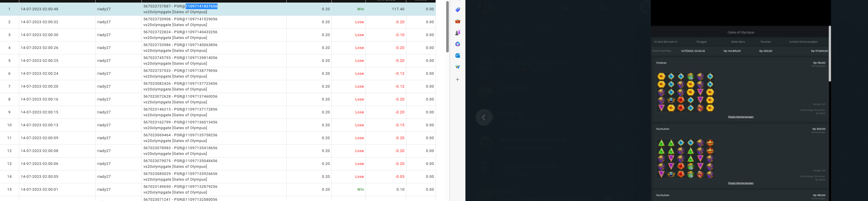Image resolution: width=868 pixels, height=201 pixels.
Task: Click the -0.12 amount in row 6
Action: (x=400, y=74)
